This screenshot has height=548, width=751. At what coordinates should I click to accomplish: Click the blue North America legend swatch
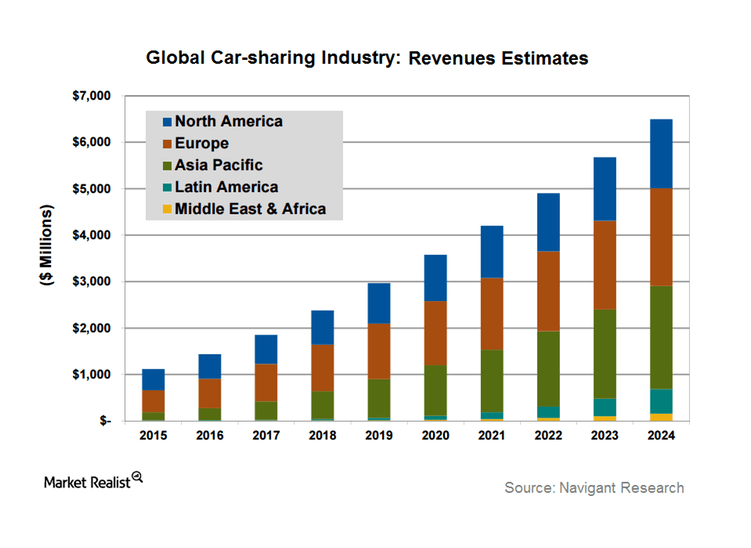coord(166,122)
